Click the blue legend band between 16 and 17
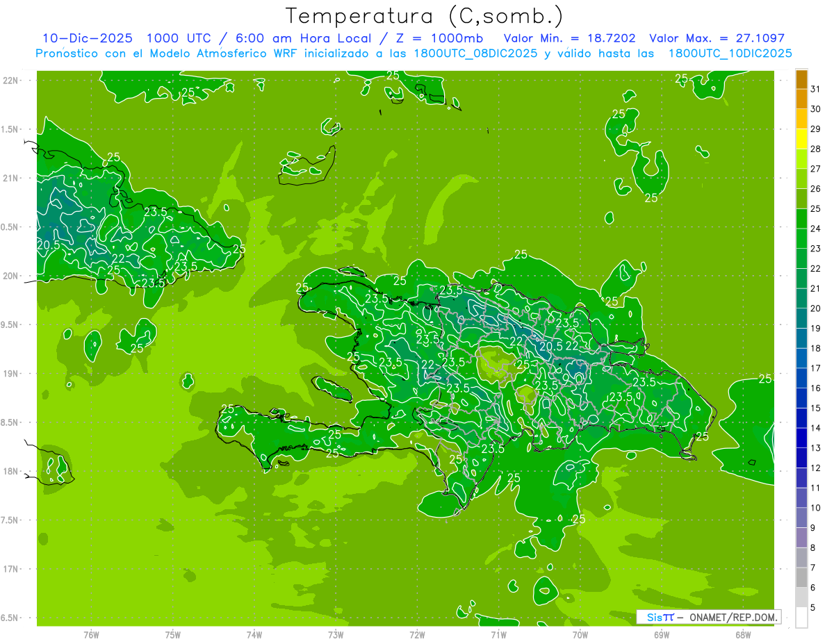 click(x=801, y=379)
